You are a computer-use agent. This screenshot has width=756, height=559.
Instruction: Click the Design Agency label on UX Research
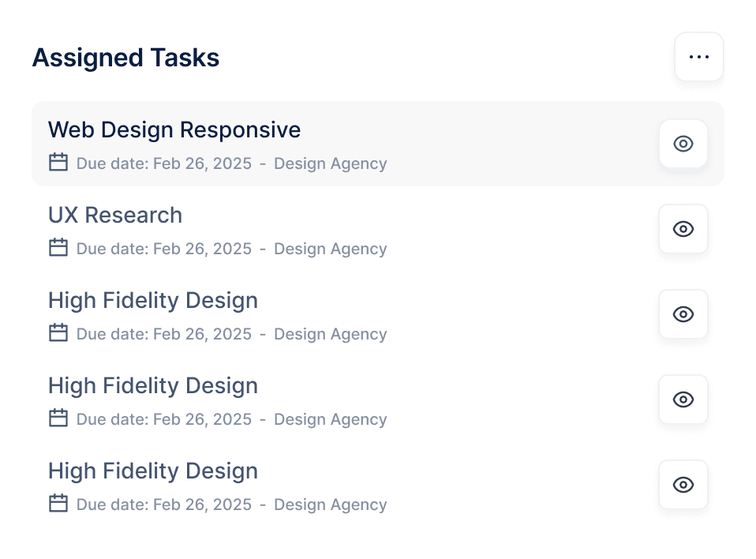pyautogui.click(x=330, y=249)
